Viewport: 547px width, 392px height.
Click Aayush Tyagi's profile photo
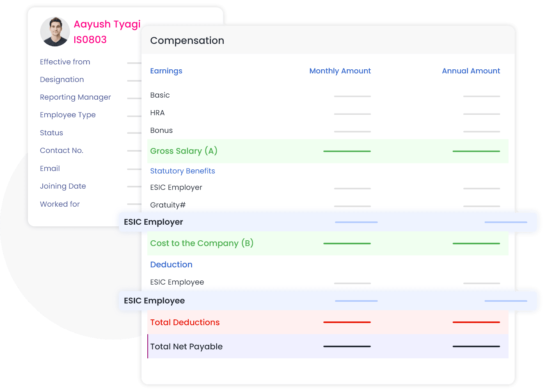coord(55,32)
